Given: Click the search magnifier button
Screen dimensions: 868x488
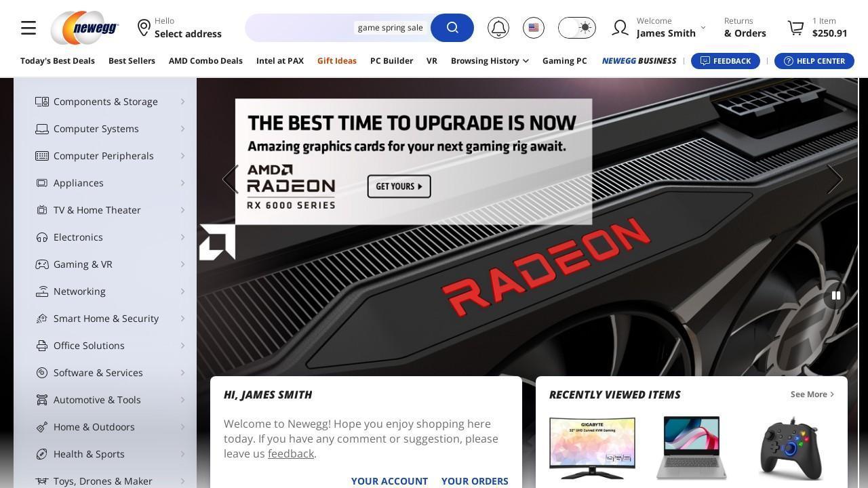Looking at the screenshot, I should point(452,28).
